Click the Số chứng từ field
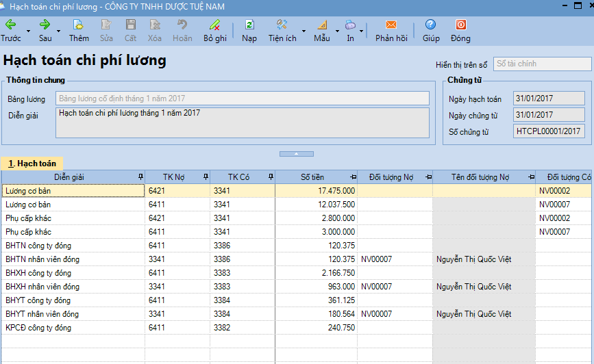 [x=549, y=131]
